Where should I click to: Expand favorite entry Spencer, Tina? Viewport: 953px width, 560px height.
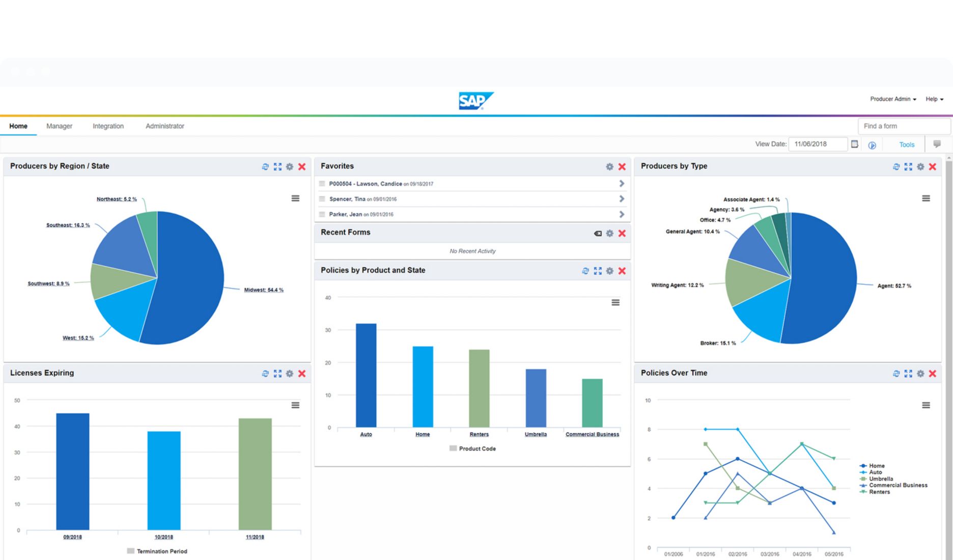point(622,199)
